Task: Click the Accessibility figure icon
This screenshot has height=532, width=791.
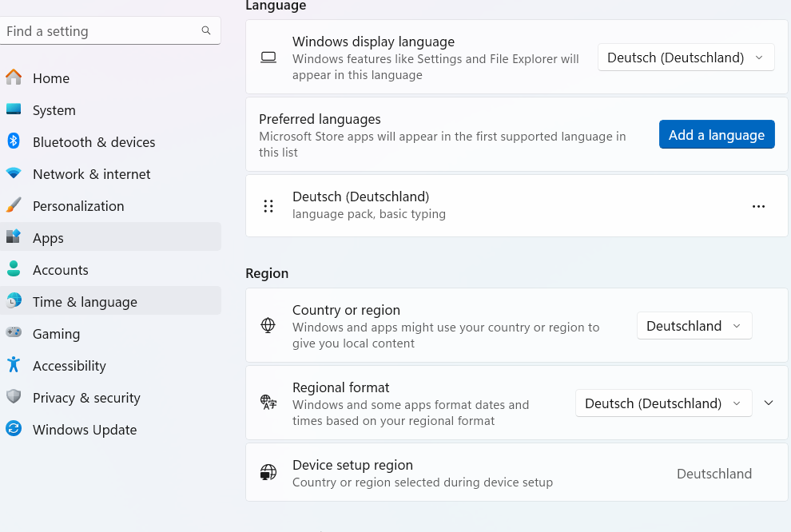Action: coord(14,365)
